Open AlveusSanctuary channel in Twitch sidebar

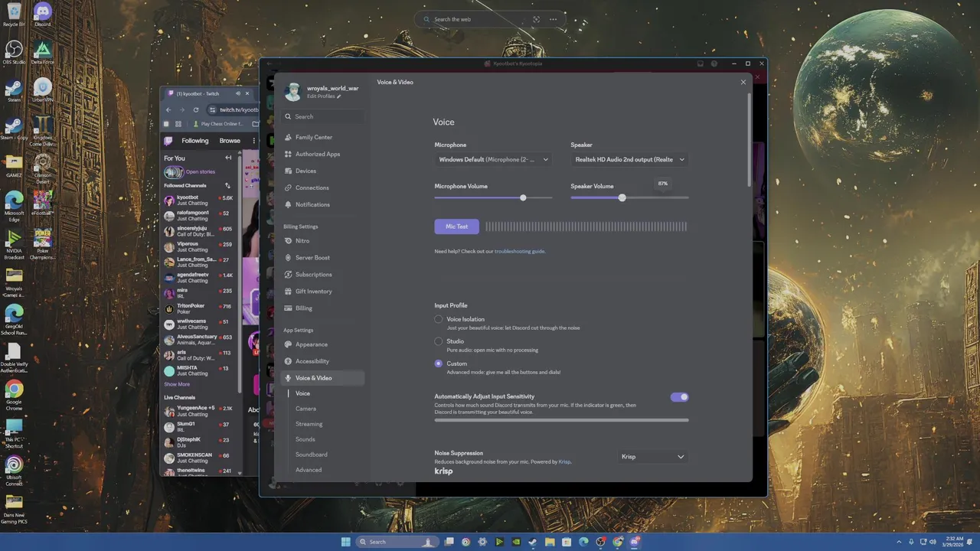click(198, 340)
